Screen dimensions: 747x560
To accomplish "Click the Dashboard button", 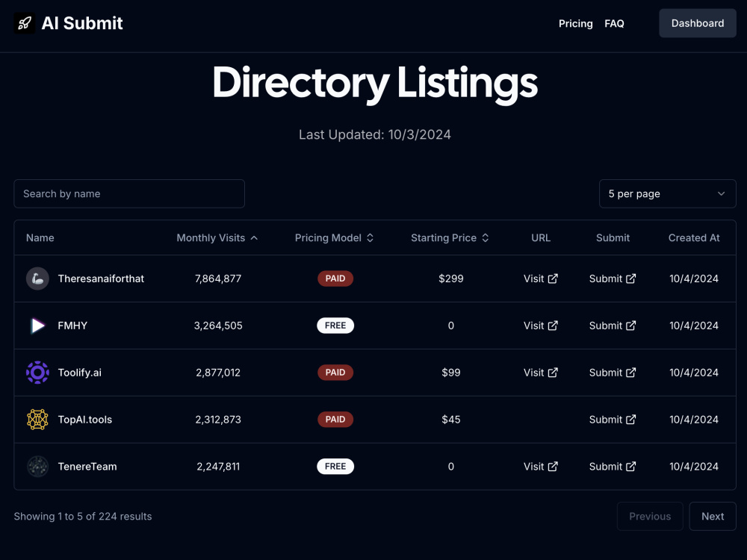I will point(698,23).
